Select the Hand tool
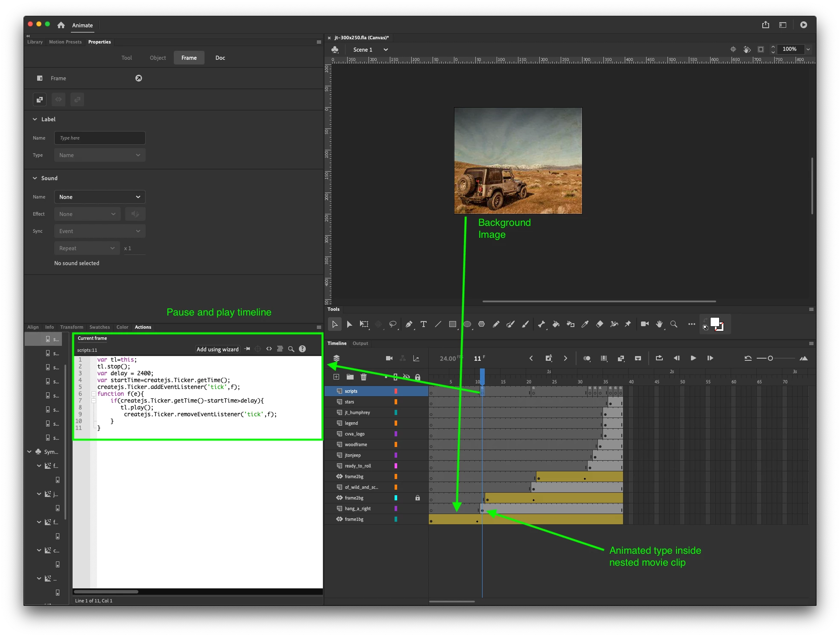 tap(659, 324)
